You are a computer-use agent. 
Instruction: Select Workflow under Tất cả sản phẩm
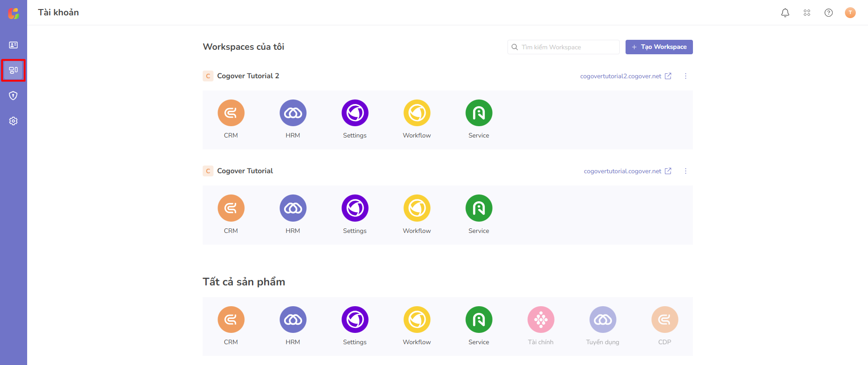point(417,320)
